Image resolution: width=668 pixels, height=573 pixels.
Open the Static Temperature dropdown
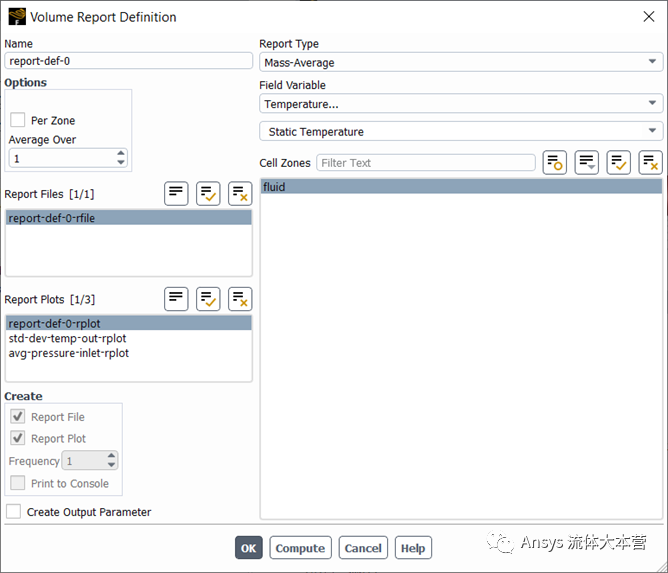(x=460, y=132)
